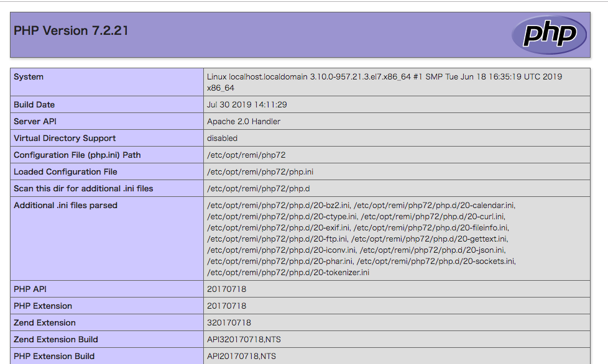Click the '/etc/opt/remi/php72/php.d' value
This screenshot has height=364, width=608.
pos(258,189)
